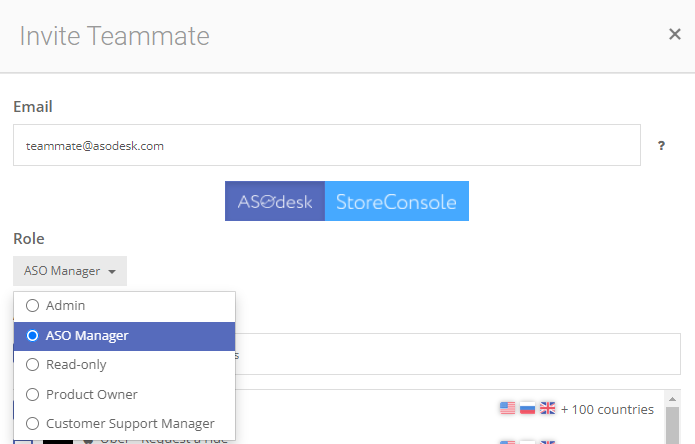Focus the Email input field
Viewport: 695px width, 444px height.
tap(327, 145)
